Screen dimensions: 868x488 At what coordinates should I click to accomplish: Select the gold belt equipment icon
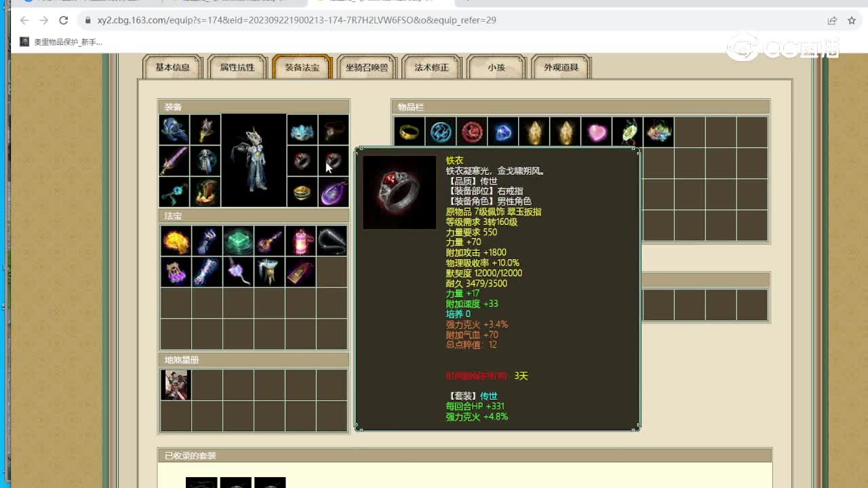coord(302,192)
